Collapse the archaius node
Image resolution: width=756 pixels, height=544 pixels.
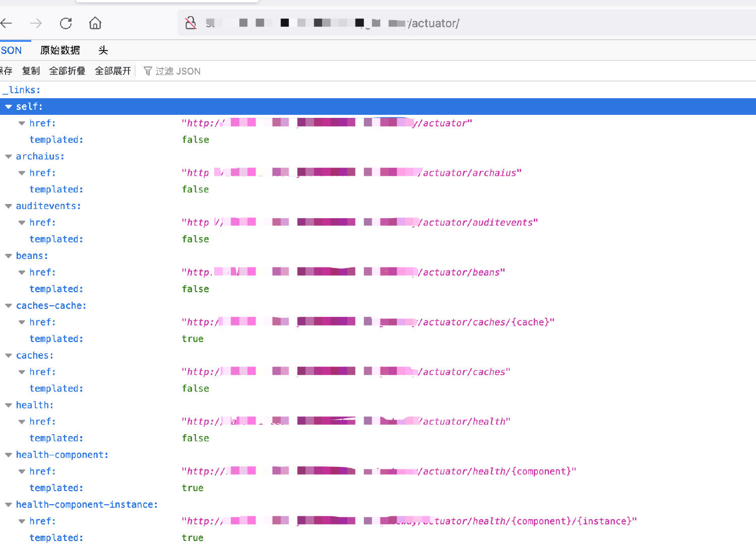pos(9,157)
